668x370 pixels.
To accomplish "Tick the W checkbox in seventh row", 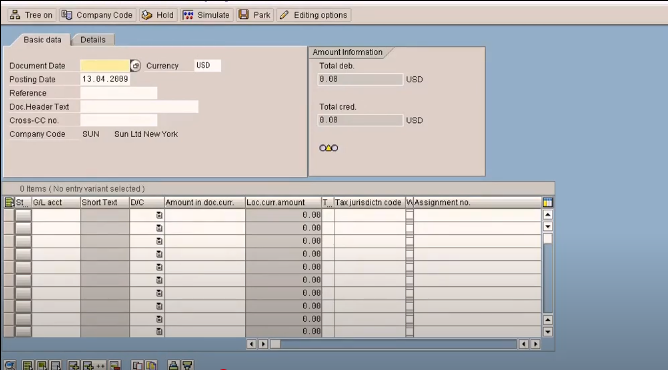I will tap(409, 293).
